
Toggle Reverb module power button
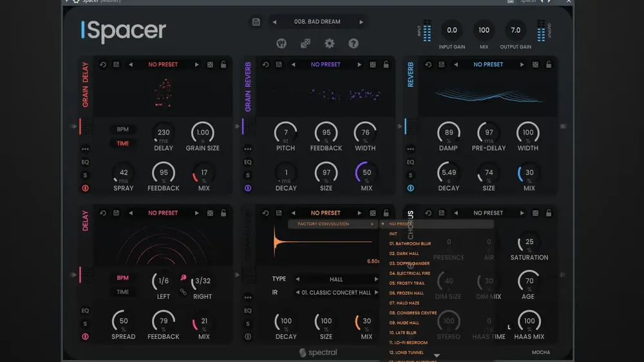pos(410,188)
